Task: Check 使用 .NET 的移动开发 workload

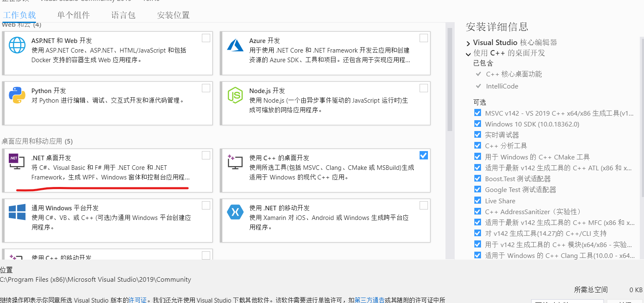Action: pos(424,205)
